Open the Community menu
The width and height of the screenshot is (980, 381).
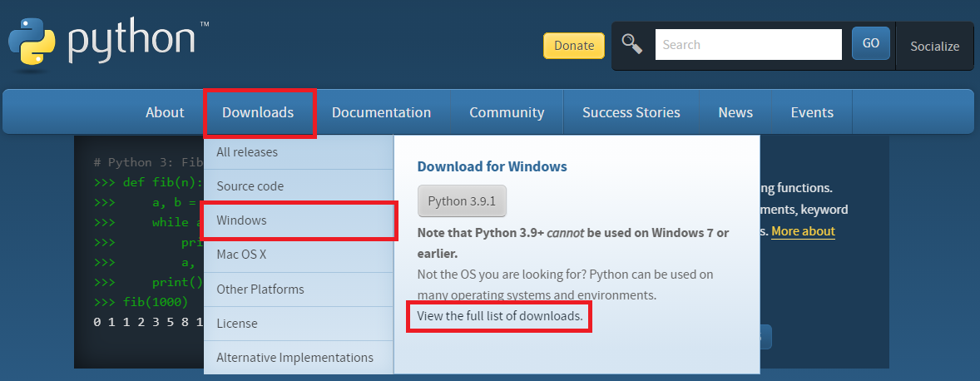(507, 112)
